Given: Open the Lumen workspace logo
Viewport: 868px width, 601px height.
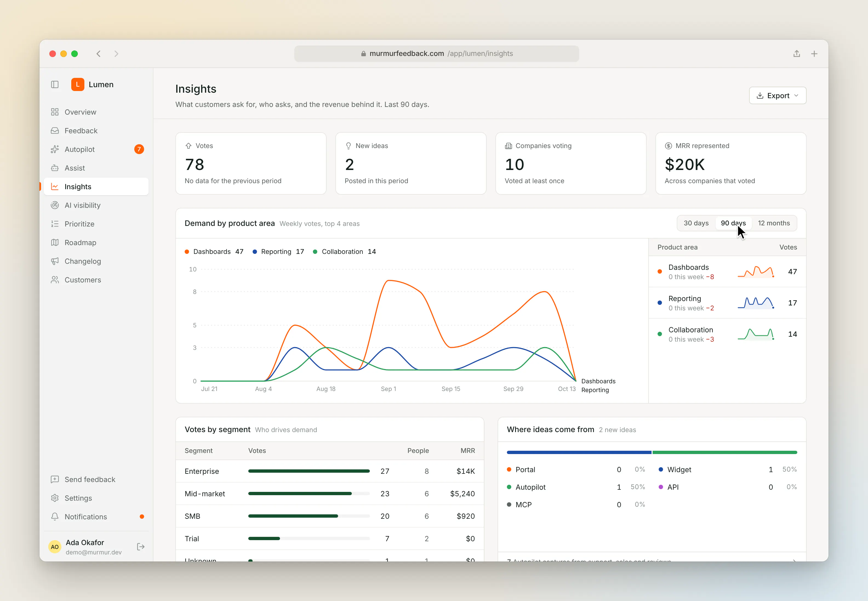Looking at the screenshot, I should [78, 84].
